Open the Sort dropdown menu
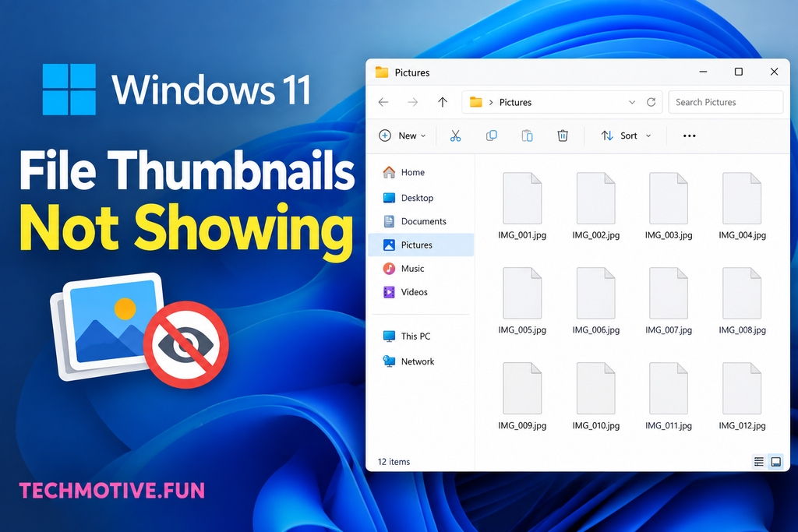798x532 pixels. (x=626, y=136)
